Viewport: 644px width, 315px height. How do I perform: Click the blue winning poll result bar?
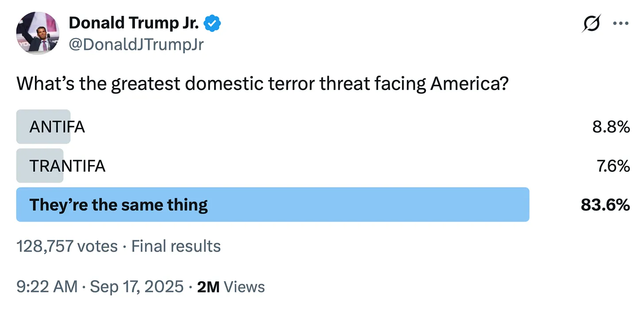273,204
